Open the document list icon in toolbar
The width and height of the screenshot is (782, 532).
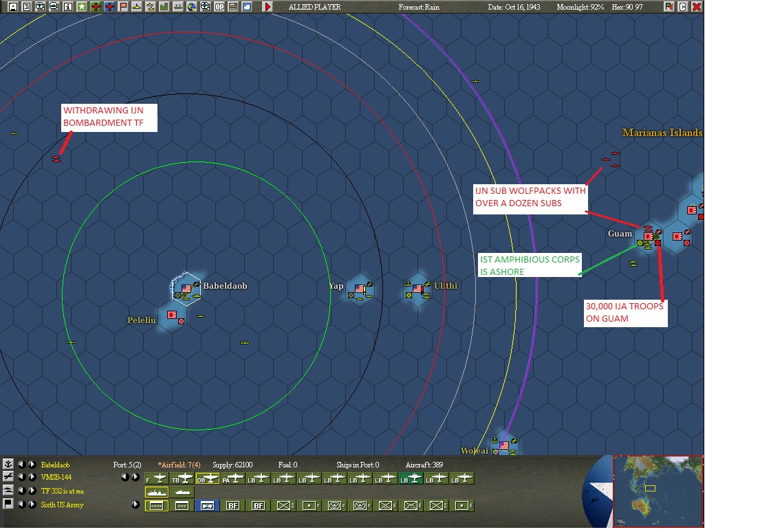(x=27, y=7)
